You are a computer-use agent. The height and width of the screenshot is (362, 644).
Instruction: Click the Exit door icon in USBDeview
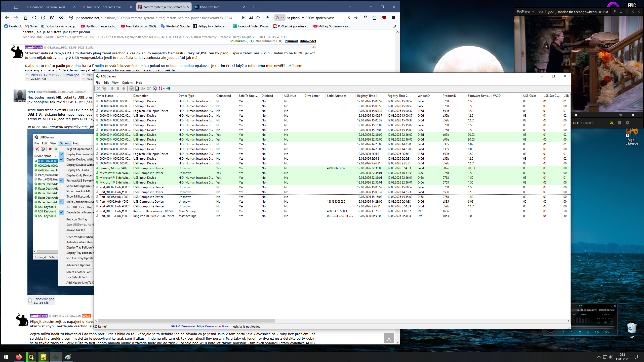tap(168, 88)
